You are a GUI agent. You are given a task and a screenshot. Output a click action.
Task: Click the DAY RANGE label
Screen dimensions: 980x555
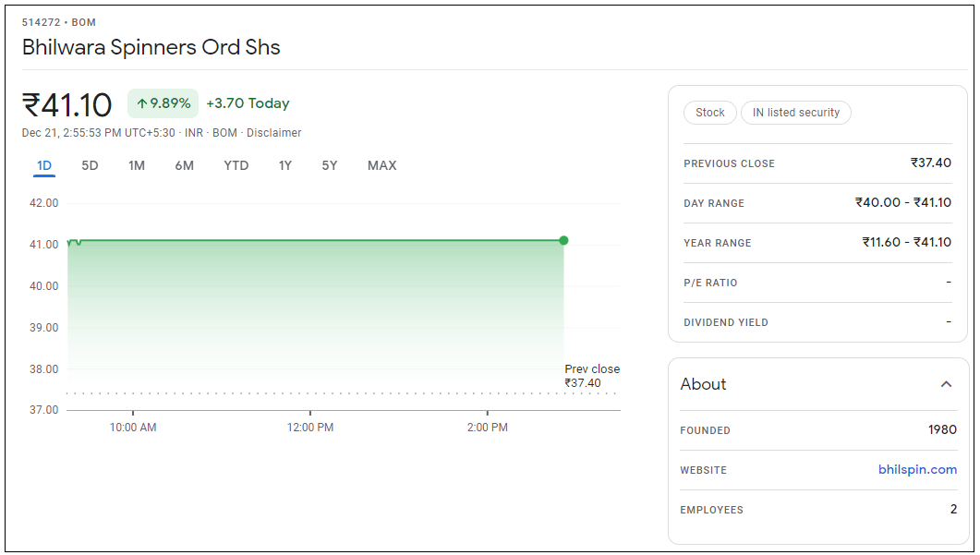pyautogui.click(x=714, y=203)
